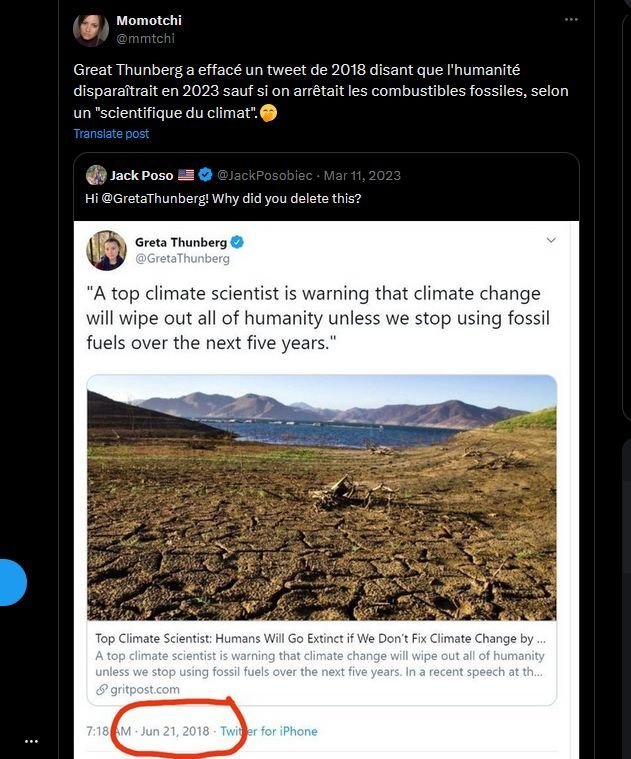The width and height of the screenshot is (631, 759).
Task: Click the blue verified badge beside Jack Poso
Action: click(205, 175)
